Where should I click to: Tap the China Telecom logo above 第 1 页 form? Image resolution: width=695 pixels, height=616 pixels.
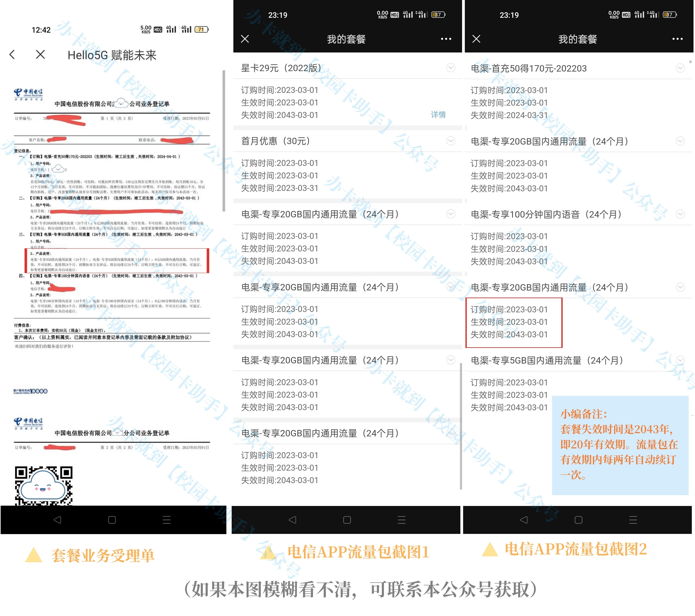point(28,94)
